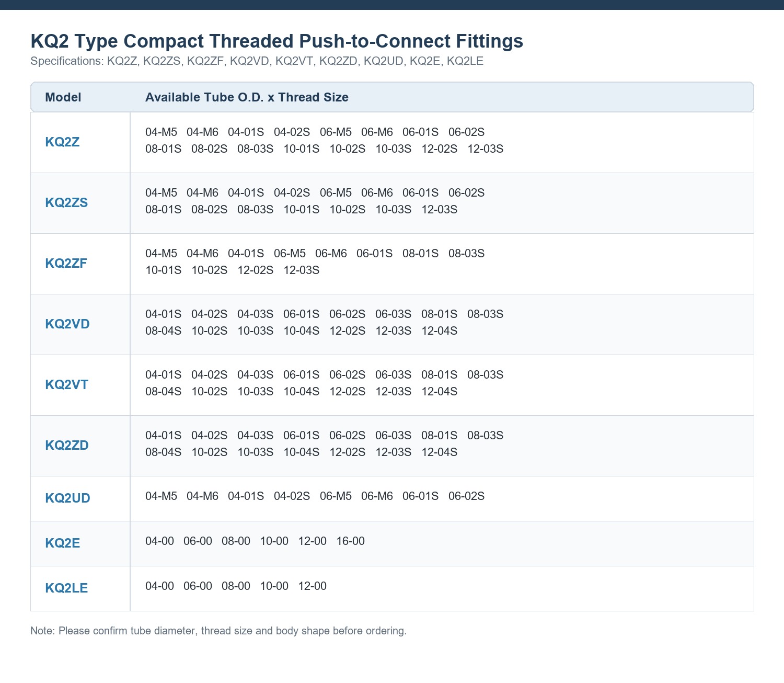Select 10-03S in the KQ2VT row
Screen dimensions: 784x683
pyautogui.click(x=256, y=392)
